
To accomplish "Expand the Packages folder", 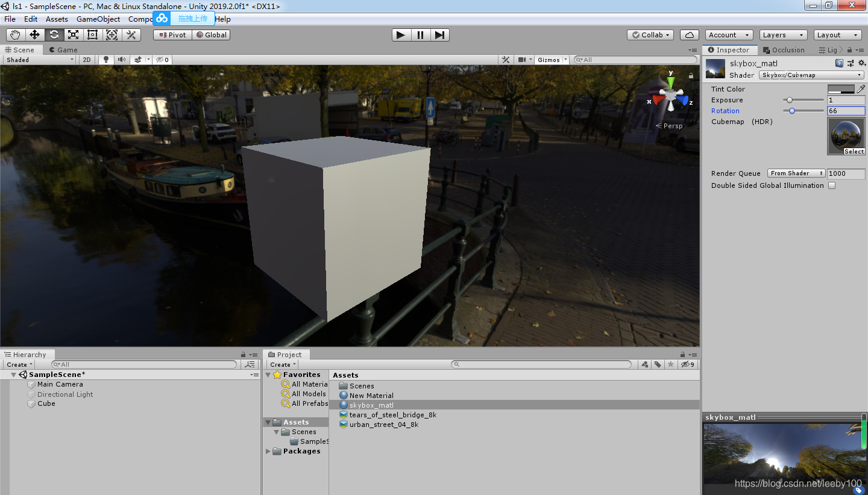I will (268, 451).
